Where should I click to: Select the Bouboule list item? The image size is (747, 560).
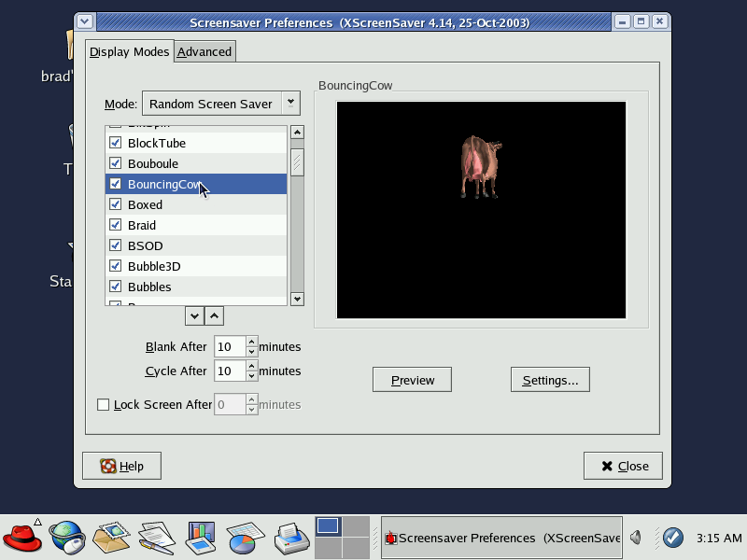pos(196,164)
